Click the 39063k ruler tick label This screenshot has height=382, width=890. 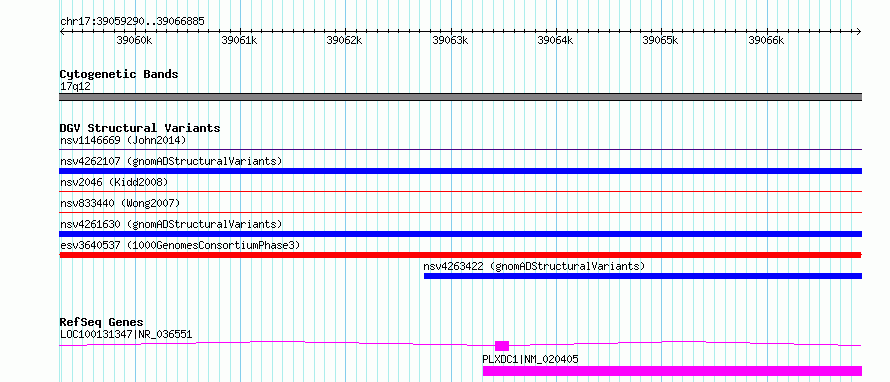point(450,40)
